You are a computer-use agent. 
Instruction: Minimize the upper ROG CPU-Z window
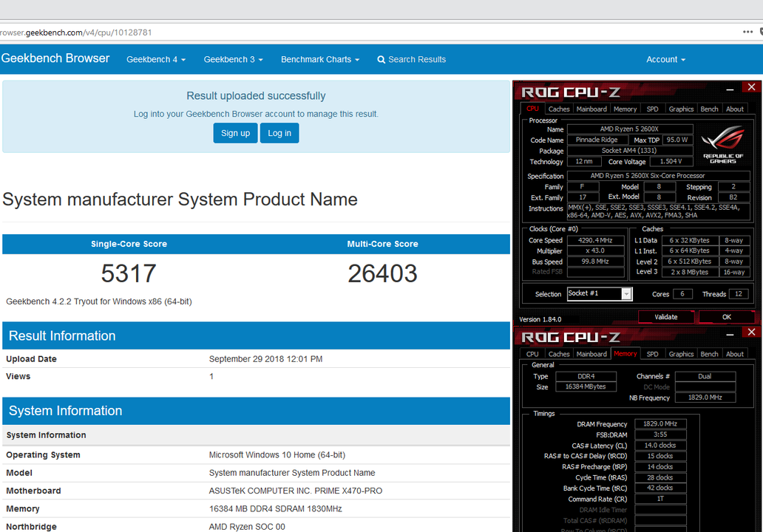coord(730,89)
